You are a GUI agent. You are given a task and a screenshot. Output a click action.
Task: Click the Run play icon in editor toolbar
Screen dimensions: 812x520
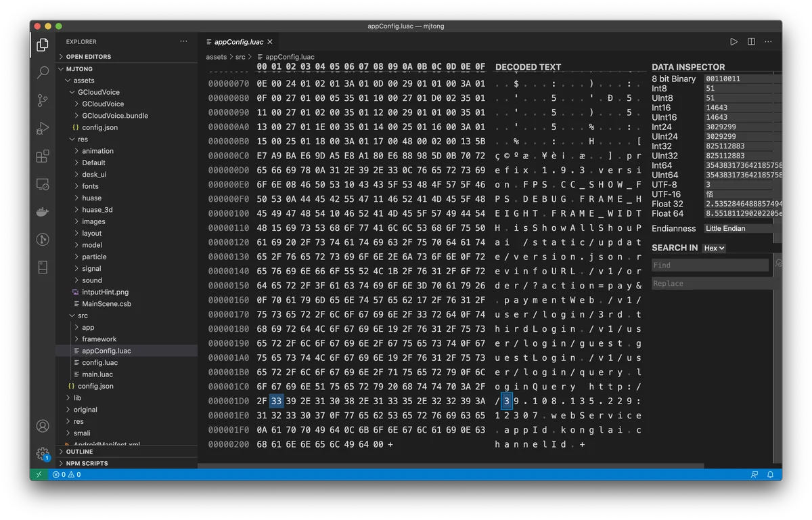point(734,42)
